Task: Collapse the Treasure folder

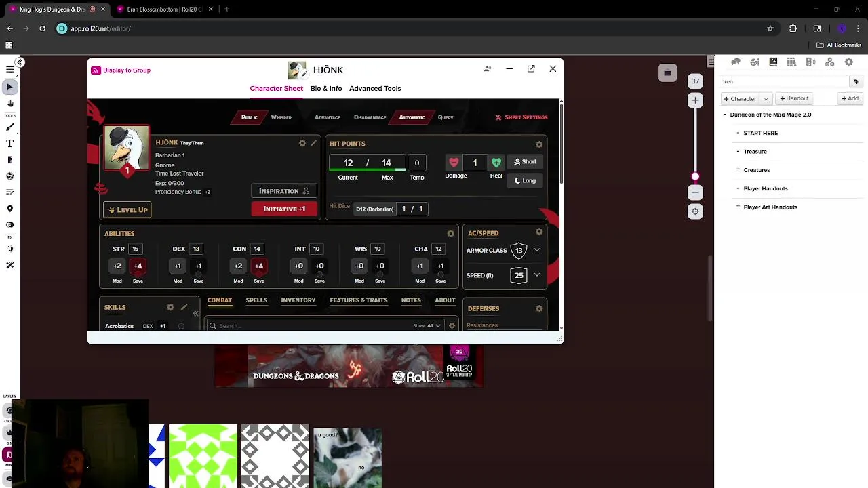Action: tap(738, 151)
